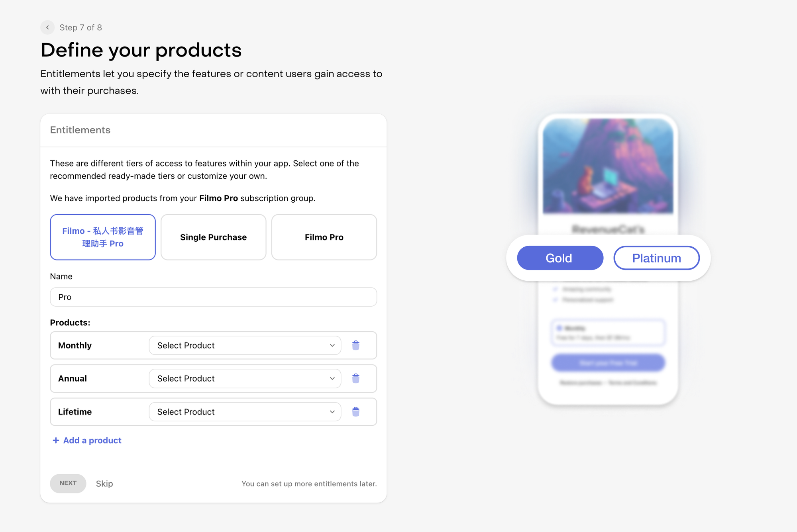Click the blurred Monthly option in preview
The width and height of the screenshot is (797, 532).
coord(608,332)
